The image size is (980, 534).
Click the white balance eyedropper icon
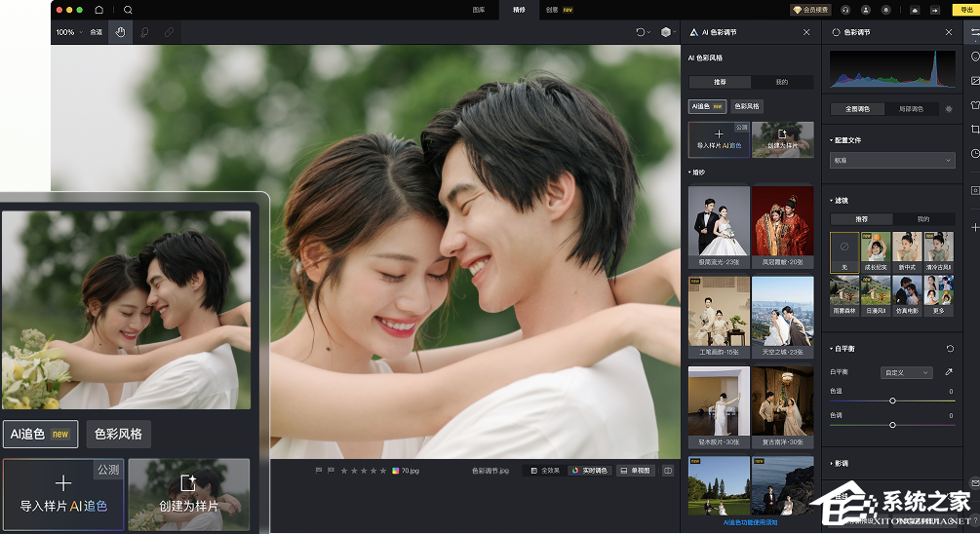(x=949, y=372)
